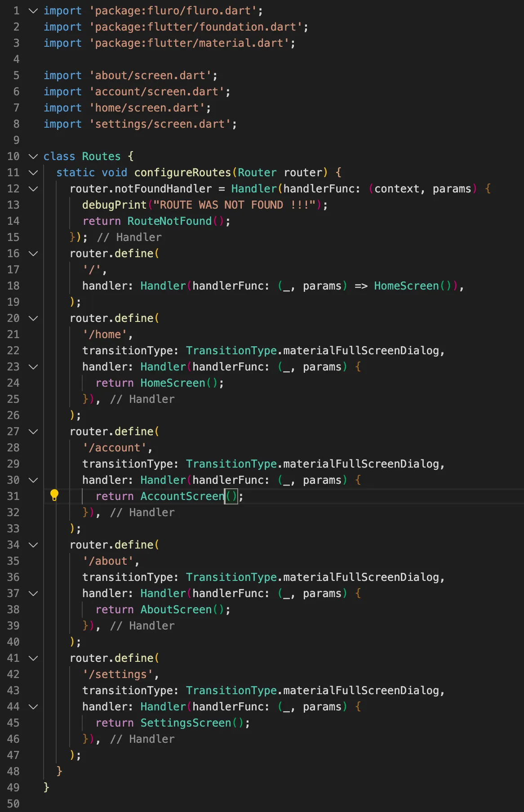The width and height of the screenshot is (524, 812).
Task: Fold the configureRoutes method on line 11
Action: [x=33, y=173]
